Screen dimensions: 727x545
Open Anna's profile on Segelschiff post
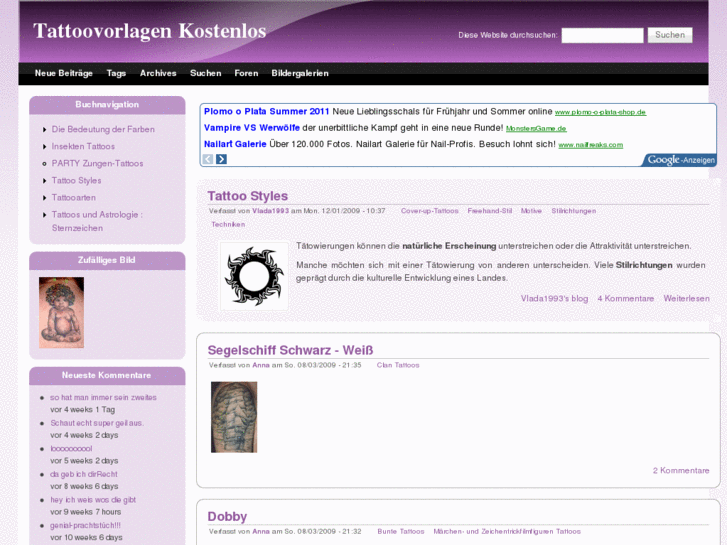[x=261, y=365]
